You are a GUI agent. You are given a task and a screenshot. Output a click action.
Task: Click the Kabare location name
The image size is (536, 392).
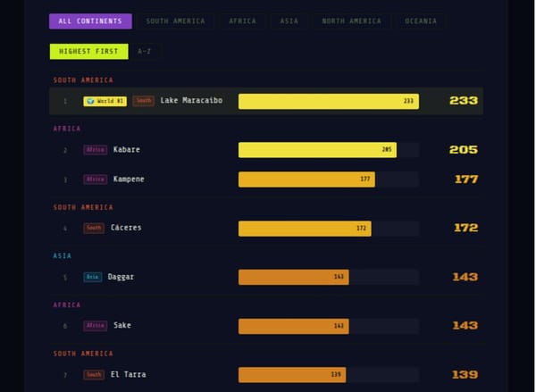(126, 149)
